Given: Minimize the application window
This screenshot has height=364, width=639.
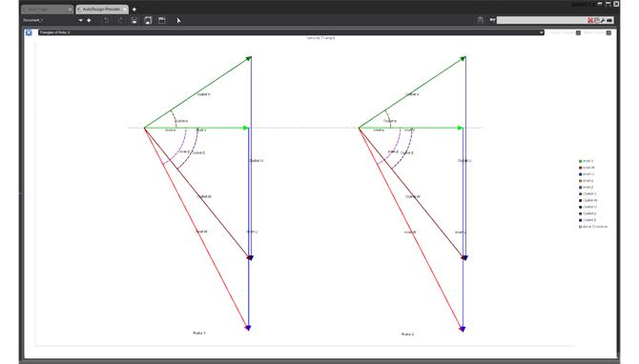Looking at the screenshot, I should pyautogui.click(x=600, y=4).
